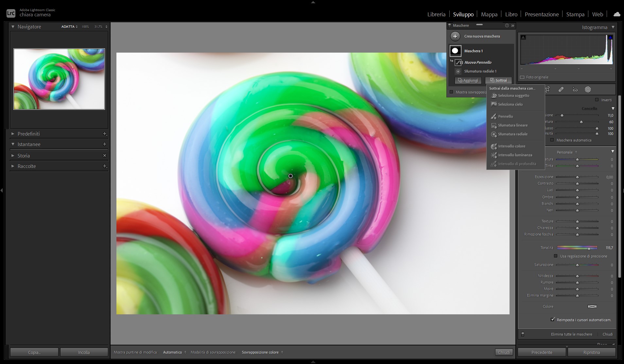Open the Personale effect preset dropdown

[x=567, y=152]
